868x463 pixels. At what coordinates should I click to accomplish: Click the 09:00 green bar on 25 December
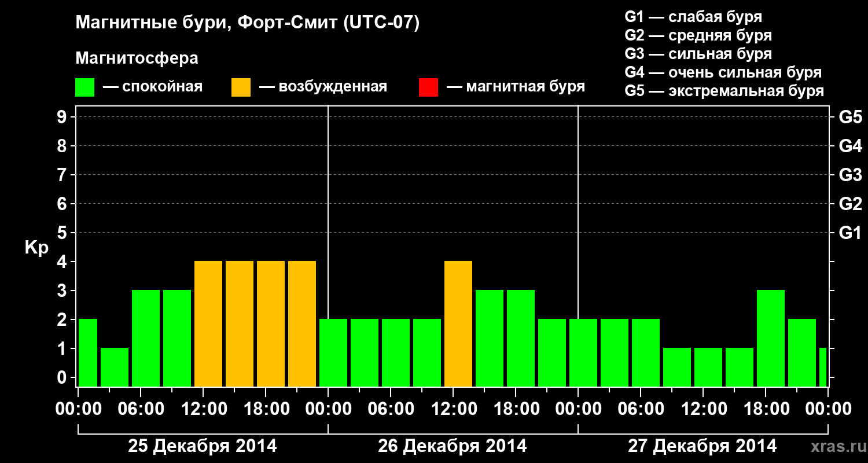pos(177,338)
